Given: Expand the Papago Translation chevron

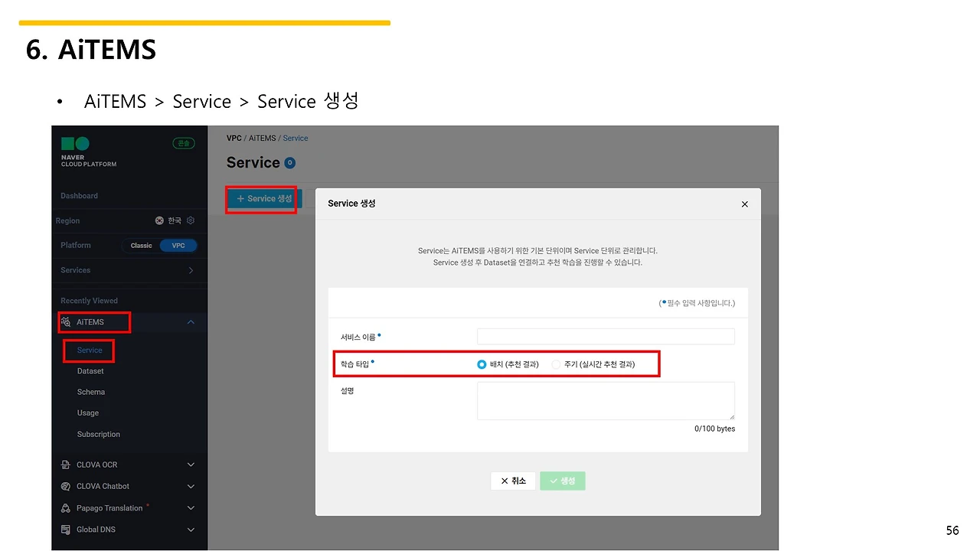Looking at the screenshot, I should (191, 508).
